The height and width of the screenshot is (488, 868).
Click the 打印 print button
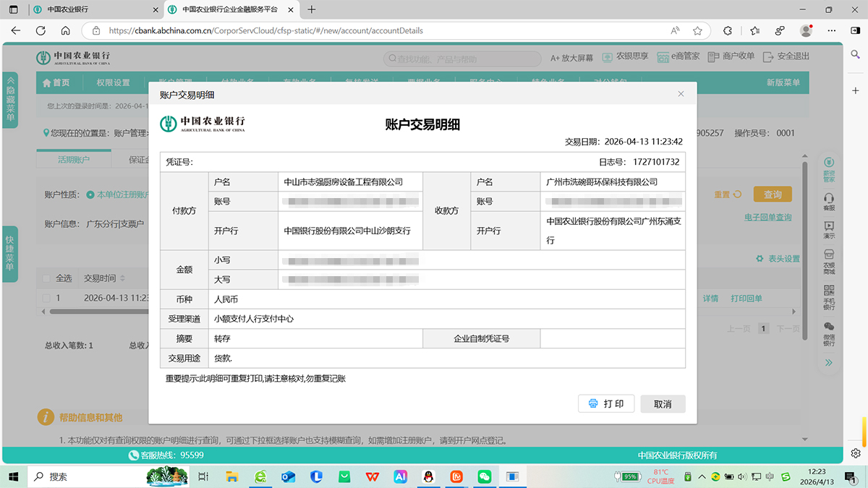pyautogui.click(x=606, y=403)
